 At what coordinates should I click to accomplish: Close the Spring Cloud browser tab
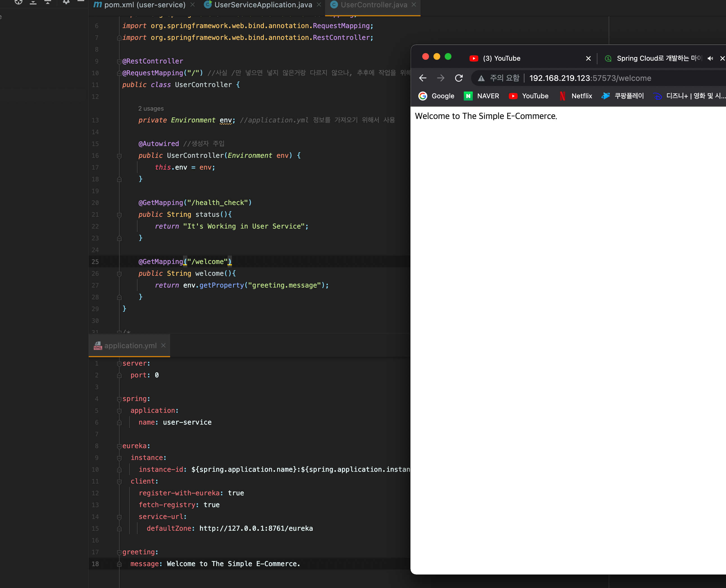pos(722,58)
